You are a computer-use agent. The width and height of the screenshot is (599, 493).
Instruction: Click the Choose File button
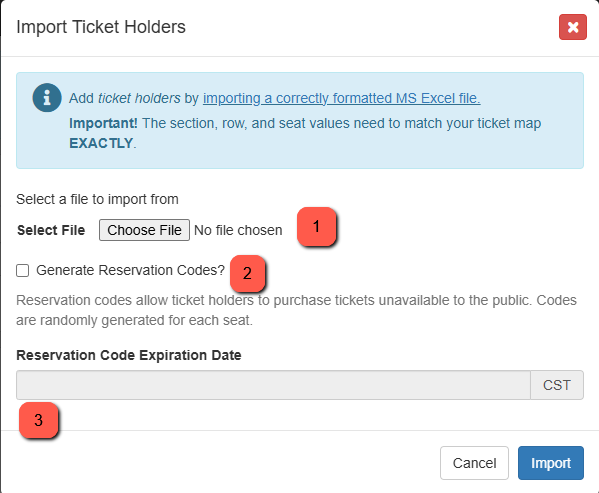pos(144,230)
